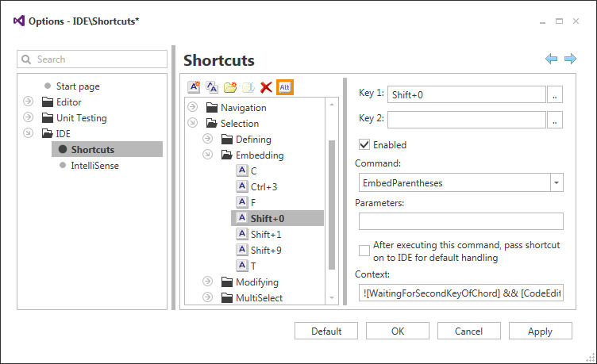
Task: Select the Shift+9 shortcut entry
Action: point(265,251)
